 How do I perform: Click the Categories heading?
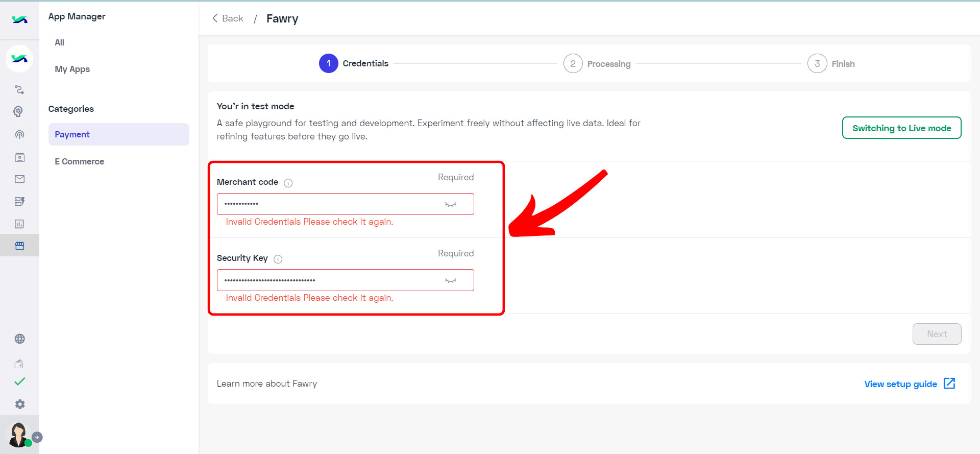click(x=71, y=109)
